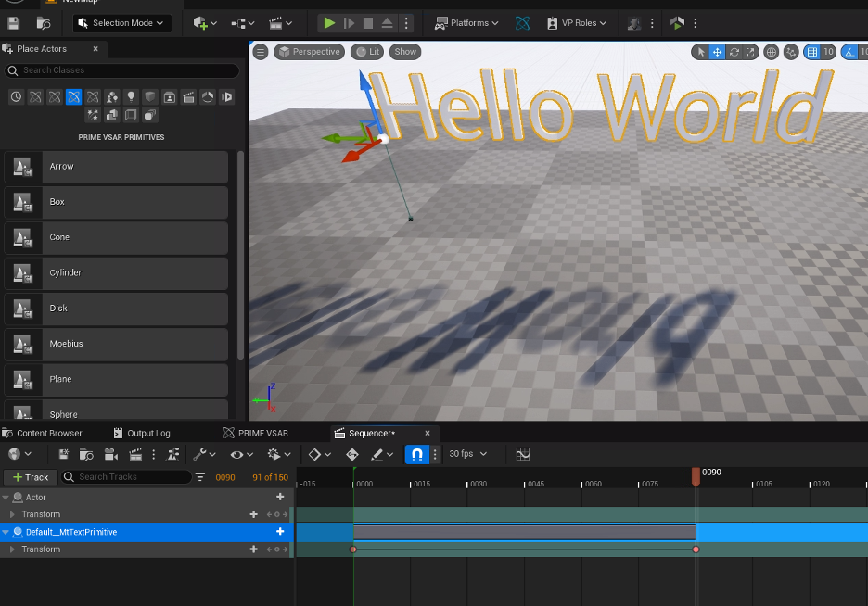Screen dimensions: 868x606
Task: Toggle world/local coordinate space globe icon
Action: coord(772,52)
